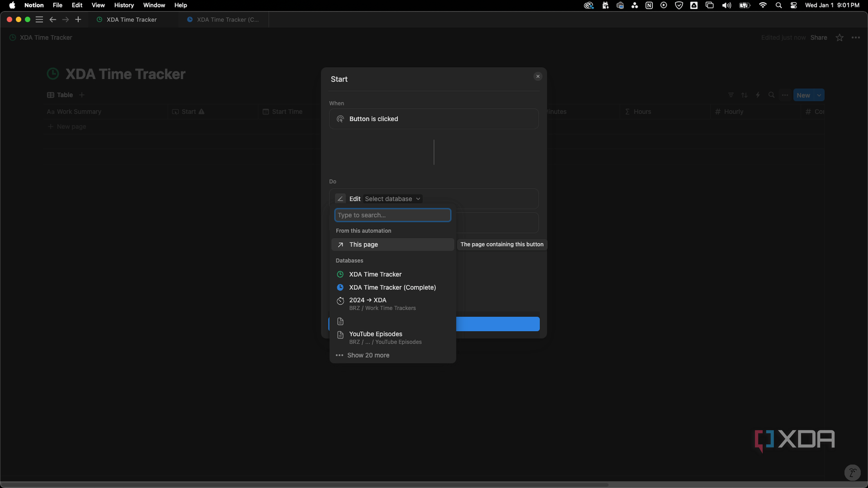
Task: Select YouTube Episodes database
Action: (392, 338)
